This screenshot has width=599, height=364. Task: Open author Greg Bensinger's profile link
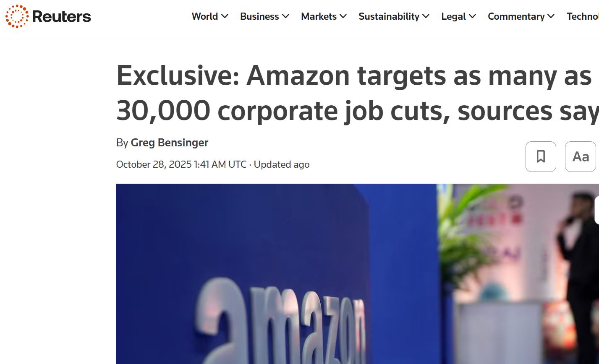tap(170, 143)
